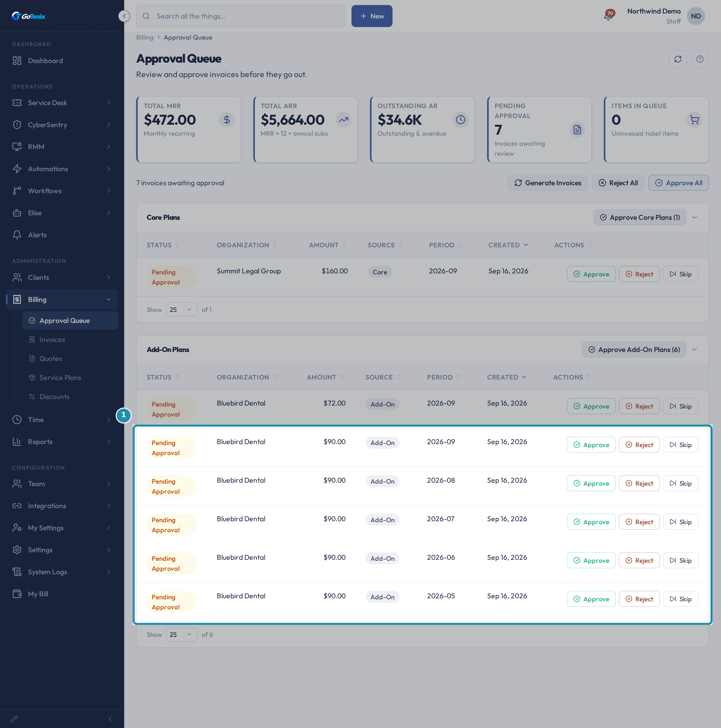Image resolution: width=721 pixels, height=728 pixels.
Task: Click Billing breadcrumb link
Action: click(144, 37)
